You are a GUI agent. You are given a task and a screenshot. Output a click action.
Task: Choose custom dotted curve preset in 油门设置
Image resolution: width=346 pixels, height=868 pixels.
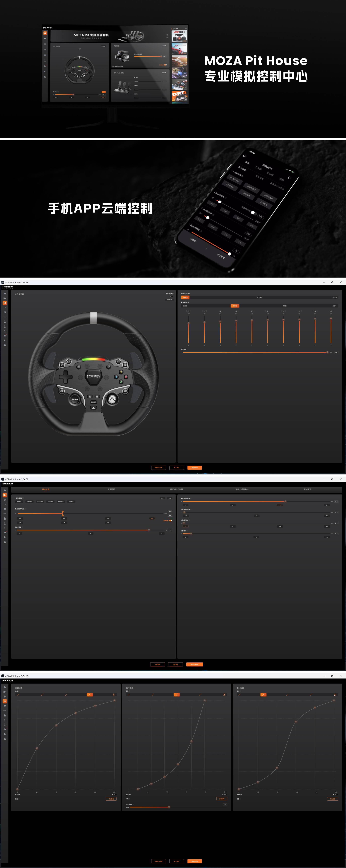pos(335,695)
